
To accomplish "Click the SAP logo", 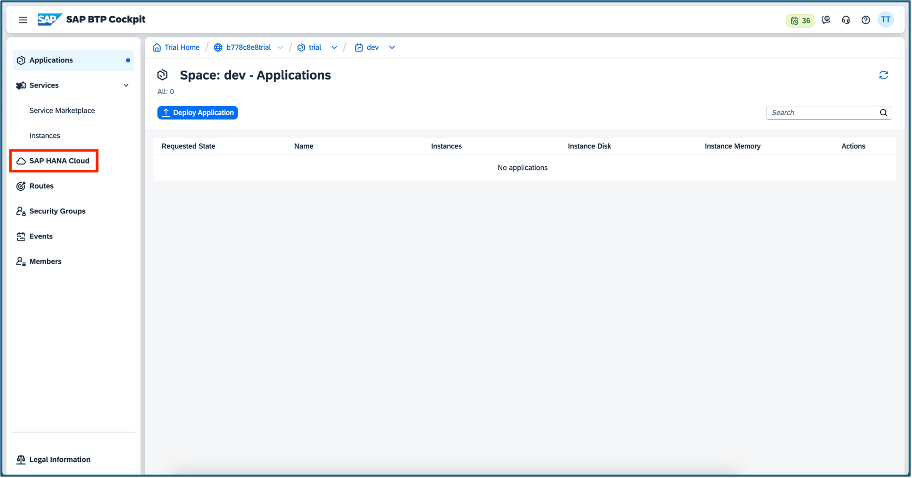I will pos(49,20).
